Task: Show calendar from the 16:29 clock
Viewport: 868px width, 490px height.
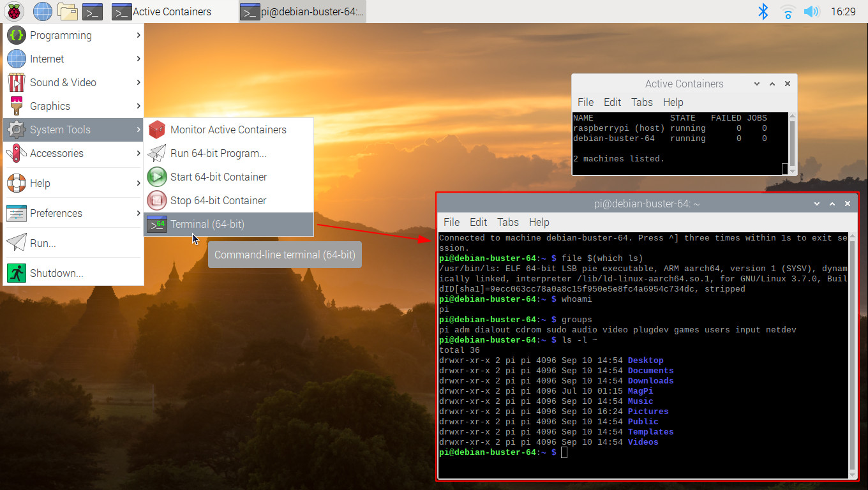Action: tap(843, 11)
